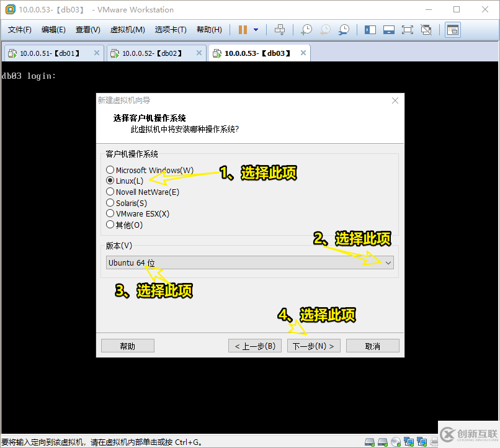Enter full screen mode icon
The width and height of the screenshot is (500, 448).
tap(407, 30)
